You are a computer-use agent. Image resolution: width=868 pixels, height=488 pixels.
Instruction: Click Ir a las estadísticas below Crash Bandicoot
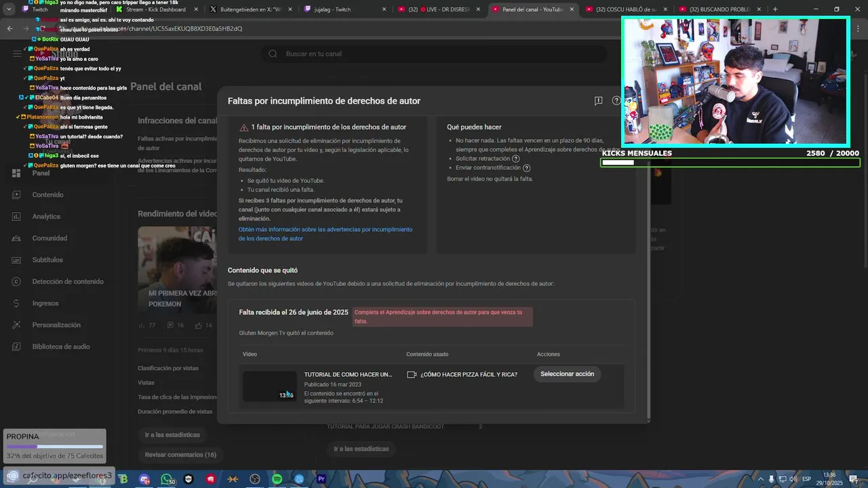[361, 449]
